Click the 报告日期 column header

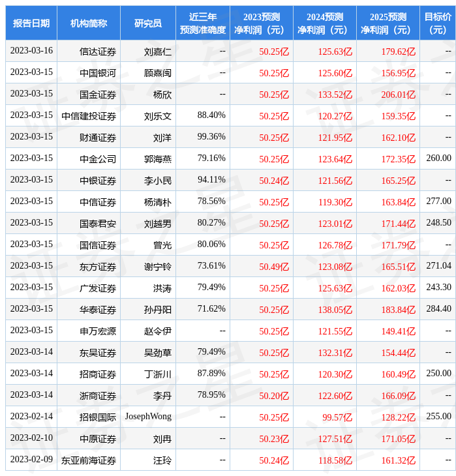[x=31, y=23]
